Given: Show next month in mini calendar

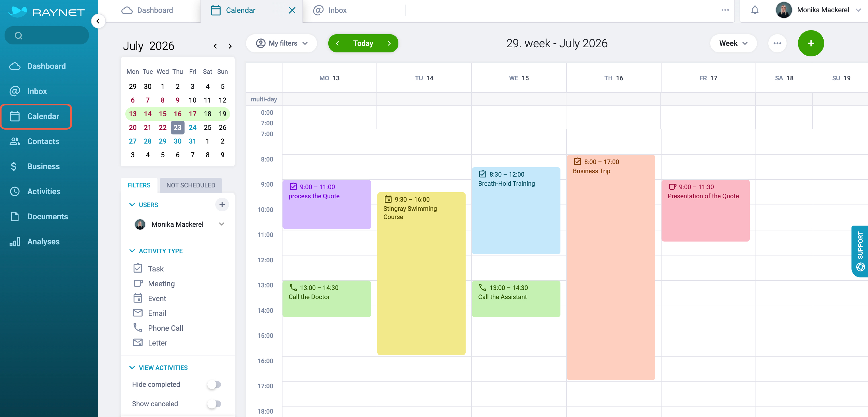Looking at the screenshot, I should (x=230, y=46).
